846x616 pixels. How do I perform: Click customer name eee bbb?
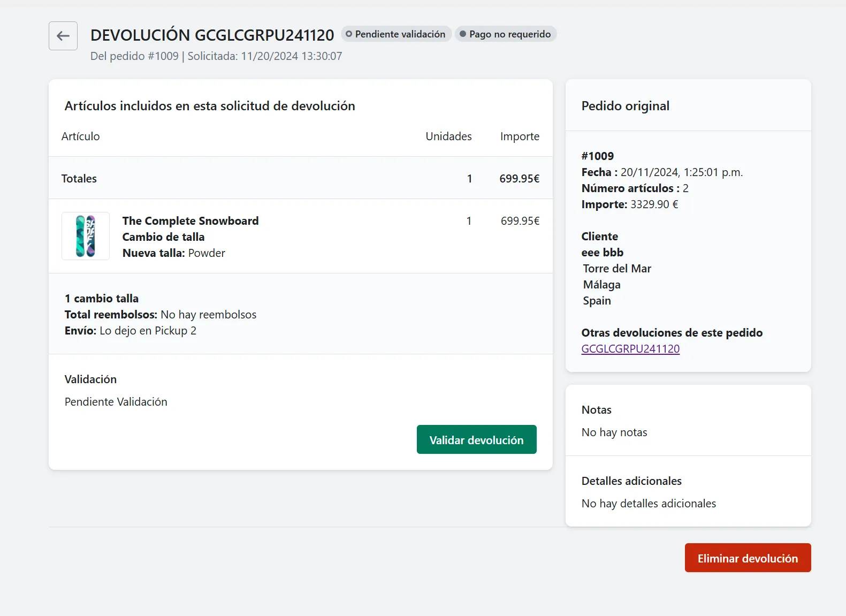(603, 253)
